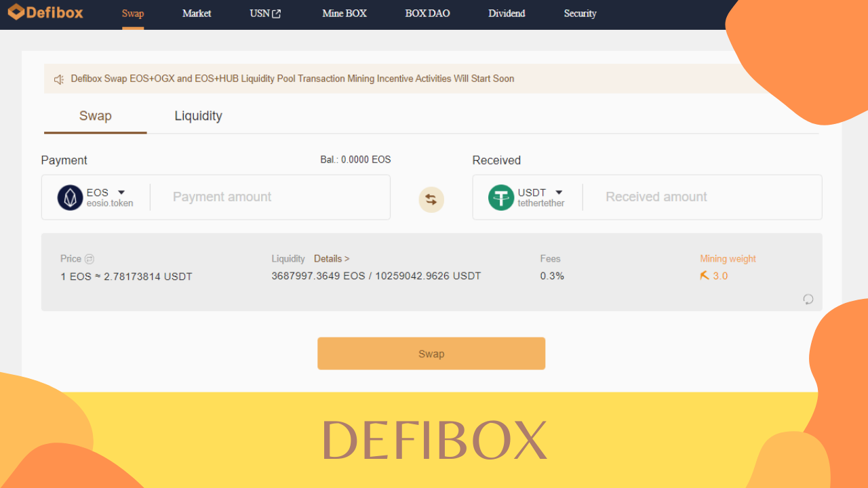Viewport: 868px width, 488px height.
Task: Click the Mining weight label
Action: pos(728,259)
